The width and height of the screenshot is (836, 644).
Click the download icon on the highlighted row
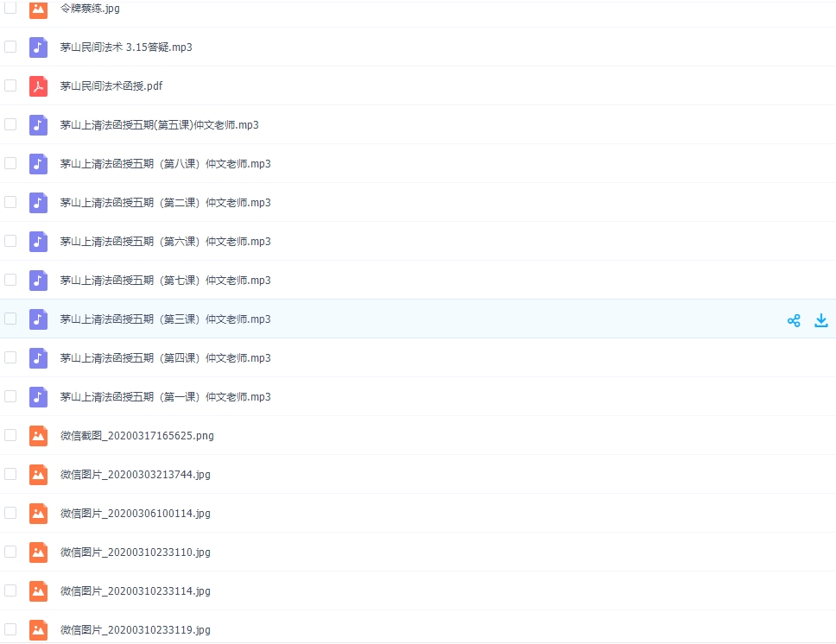tap(821, 320)
